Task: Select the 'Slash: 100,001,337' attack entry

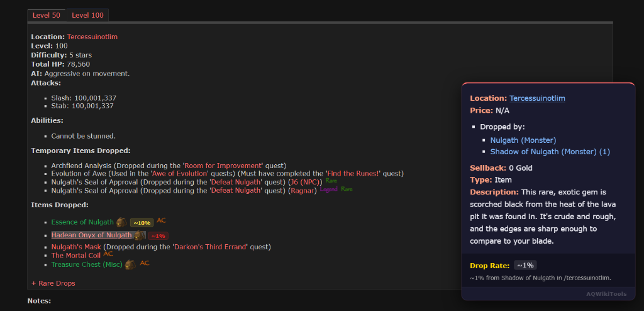Action: (84, 98)
